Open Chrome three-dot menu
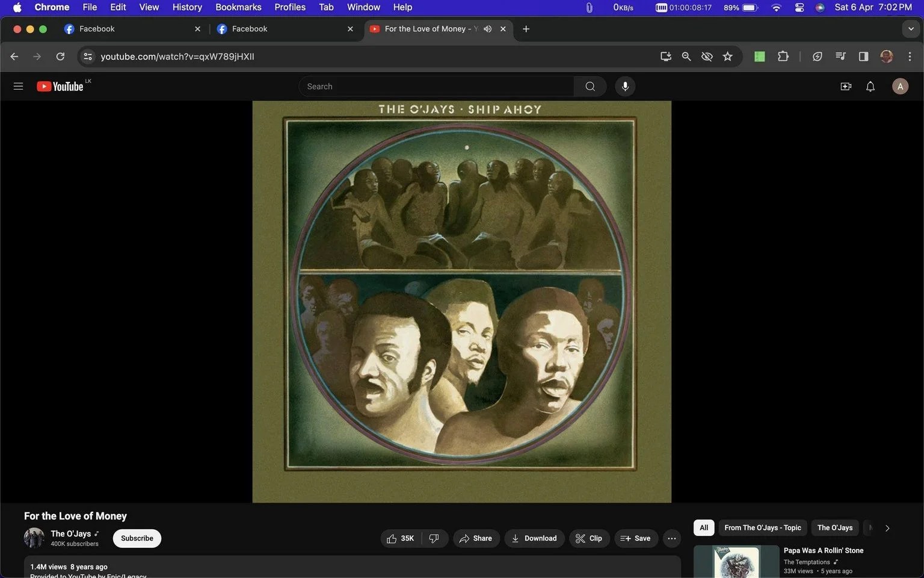Screen dimensions: 924x578 click(x=910, y=56)
